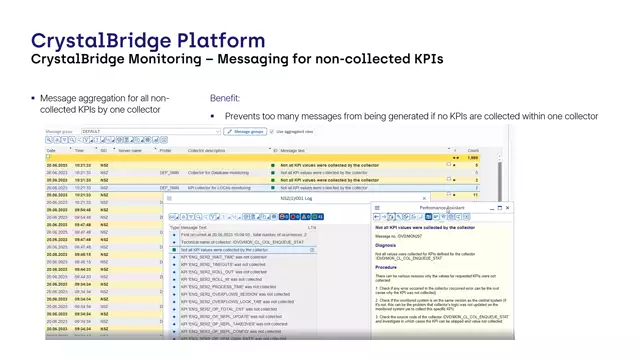Select the ENQ_SERZ_OVERFLOWS_SESSION not collected row
This screenshot has width=640, height=360.
(x=243, y=294)
